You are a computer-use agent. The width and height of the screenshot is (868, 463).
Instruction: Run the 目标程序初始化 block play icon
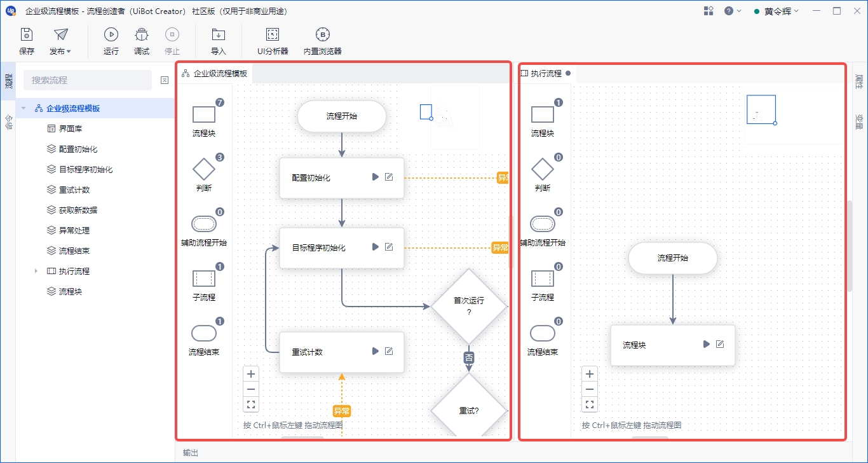click(x=376, y=247)
